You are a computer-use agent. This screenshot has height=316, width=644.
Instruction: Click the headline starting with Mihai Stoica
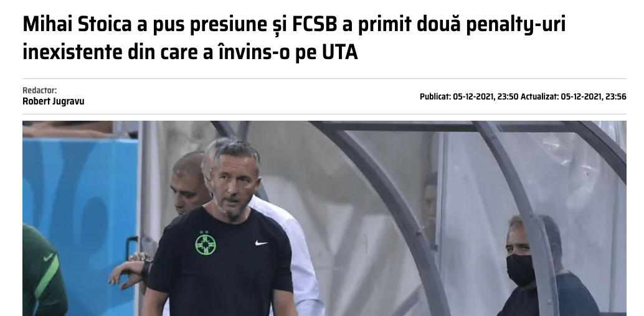click(294, 38)
